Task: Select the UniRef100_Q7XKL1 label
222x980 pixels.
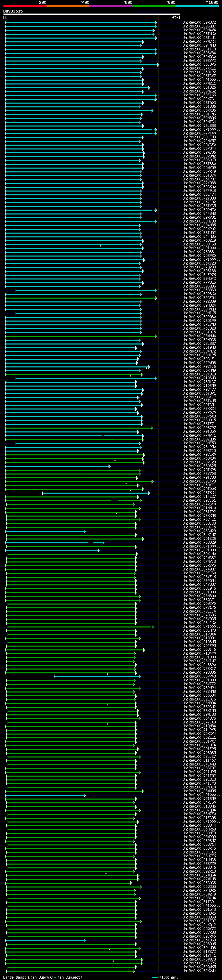Action: (199, 68)
